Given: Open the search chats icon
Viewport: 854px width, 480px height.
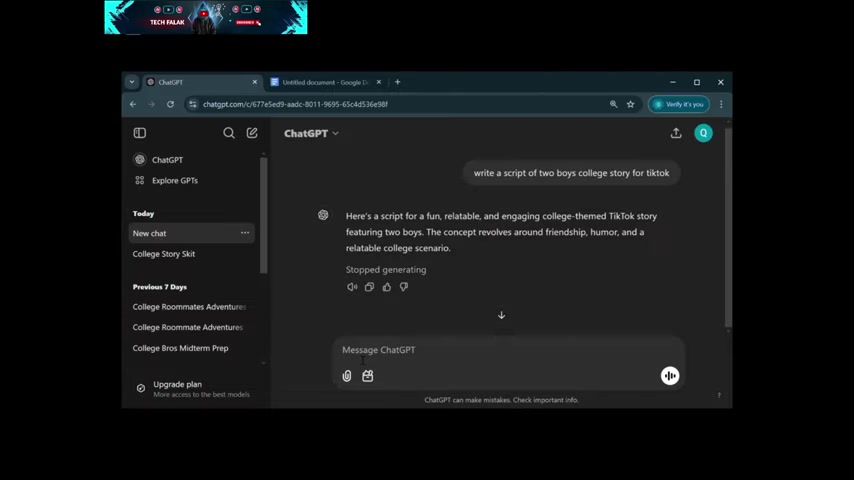Looking at the screenshot, I should coord(229,133).
